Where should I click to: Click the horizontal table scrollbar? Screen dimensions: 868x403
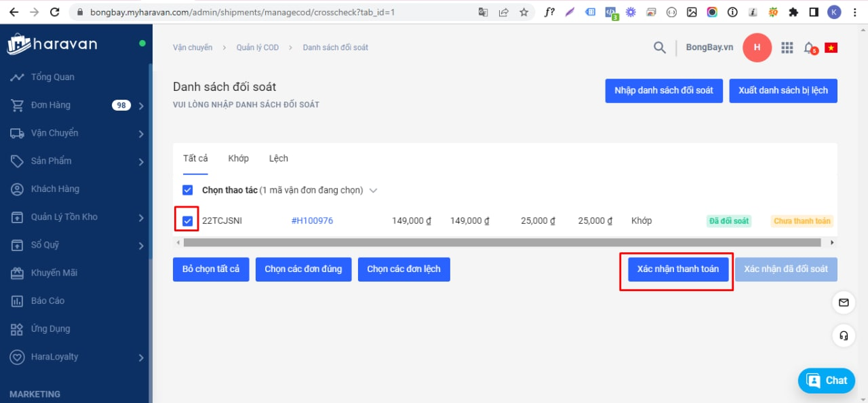(502, 242)
